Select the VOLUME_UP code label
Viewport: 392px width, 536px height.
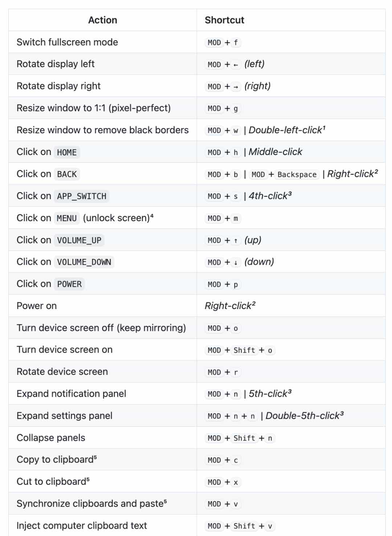coord(79,240)
